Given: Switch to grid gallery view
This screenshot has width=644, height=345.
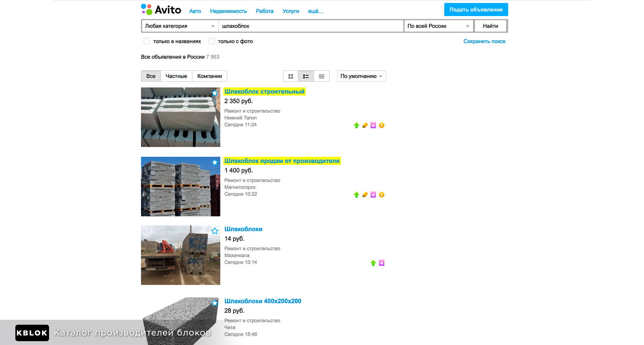Looking at the screenshot, I should 291,76.
